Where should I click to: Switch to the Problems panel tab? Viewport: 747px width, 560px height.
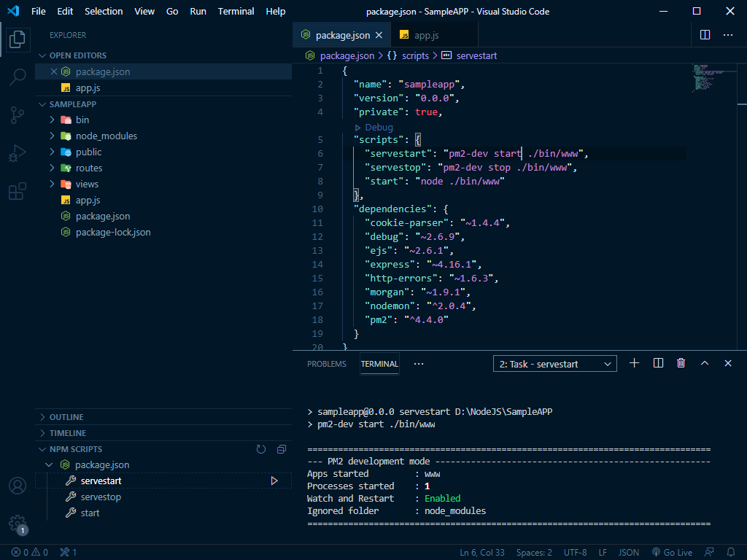[327, 364]
